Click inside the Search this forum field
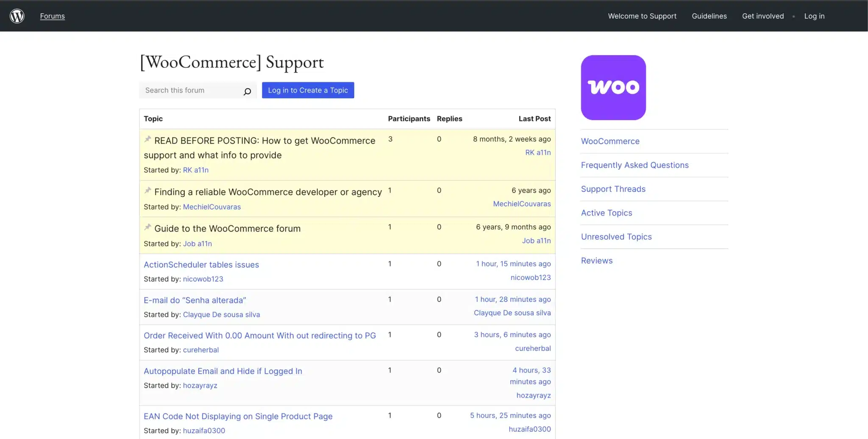 coord(191,90)
